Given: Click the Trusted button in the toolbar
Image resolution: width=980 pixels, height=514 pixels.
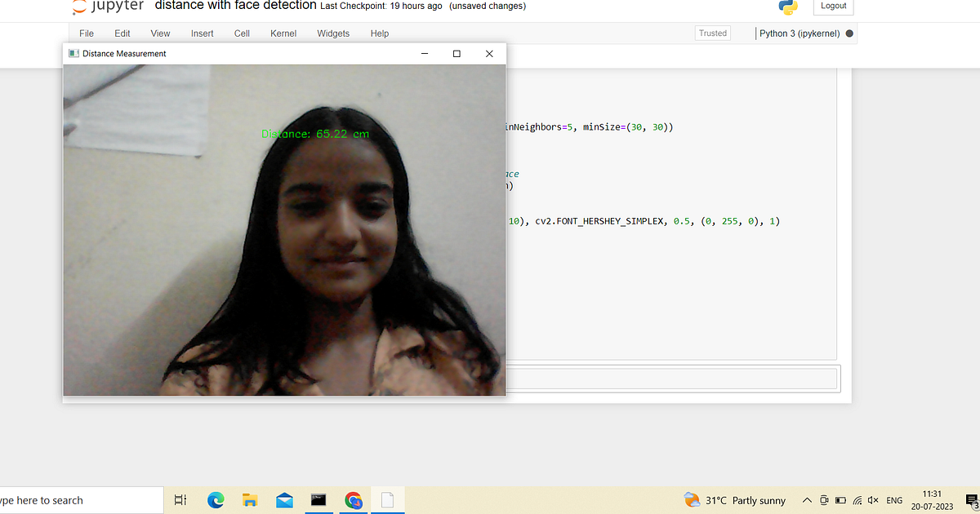Looking at the screenshot, I should tap(712, 33).
